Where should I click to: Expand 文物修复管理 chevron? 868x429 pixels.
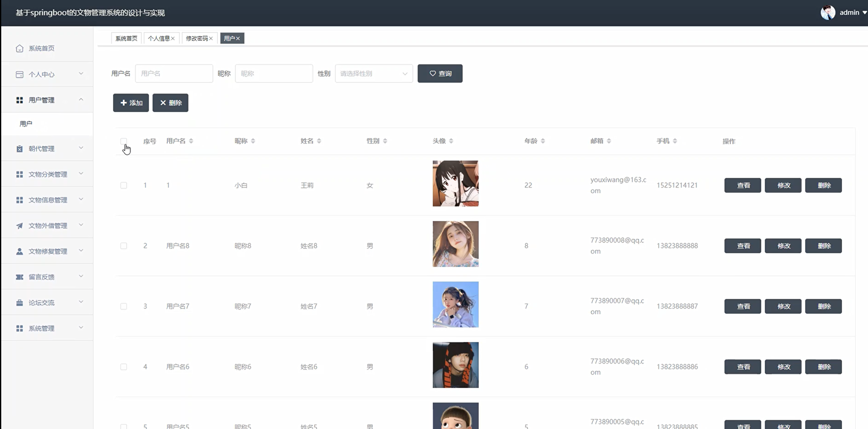81,250
